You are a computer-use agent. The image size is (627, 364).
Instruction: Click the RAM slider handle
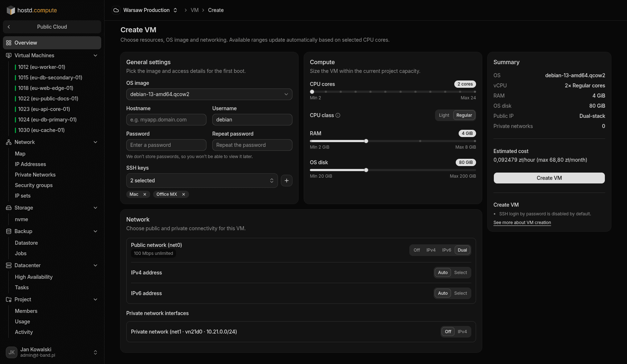(366, 141)
